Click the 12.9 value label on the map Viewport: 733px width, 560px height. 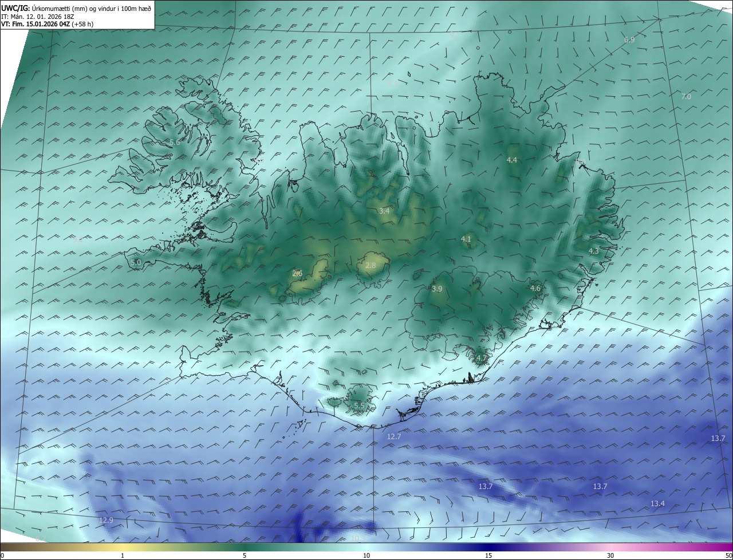(x=106, y=520)
